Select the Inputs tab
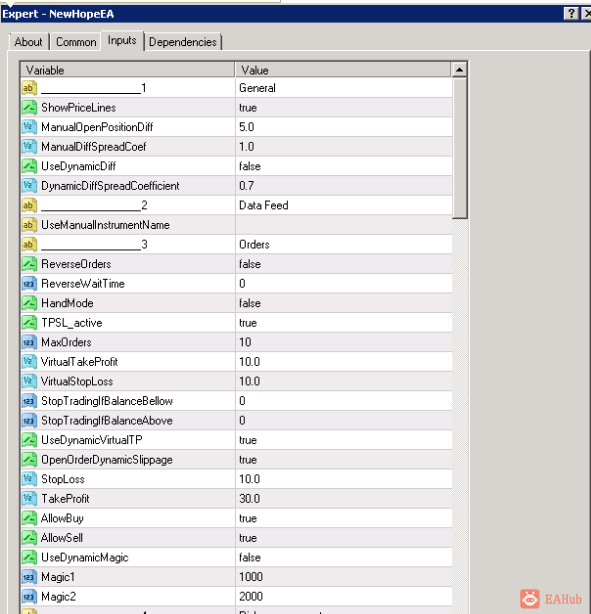591x614 pixels. 122,40
